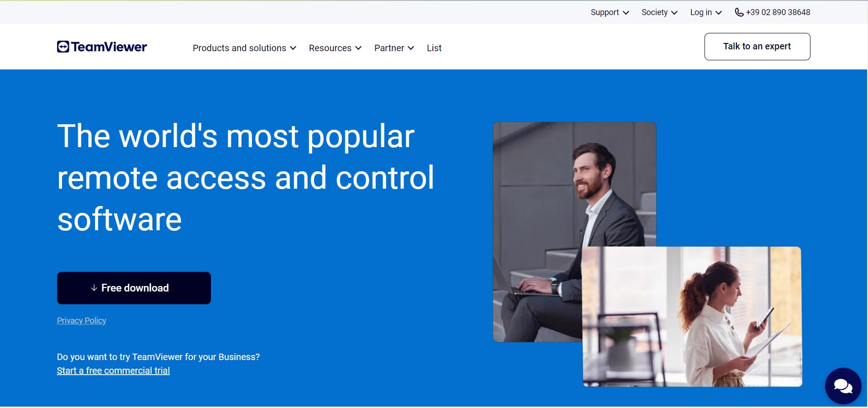This screenshot has height=408, width=868.
Task: Click the Log in chevron arrow
Action: 719,13
